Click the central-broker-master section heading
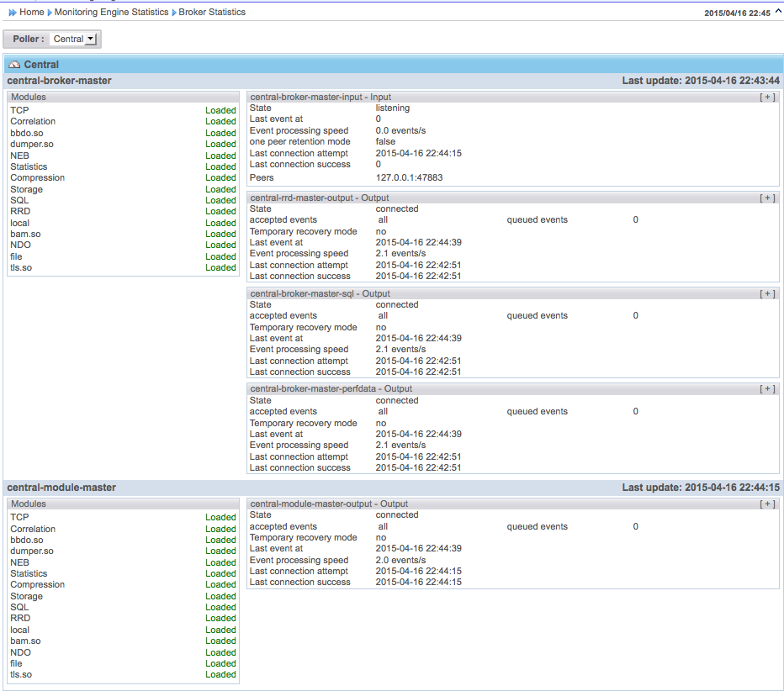 pos(59,81)
